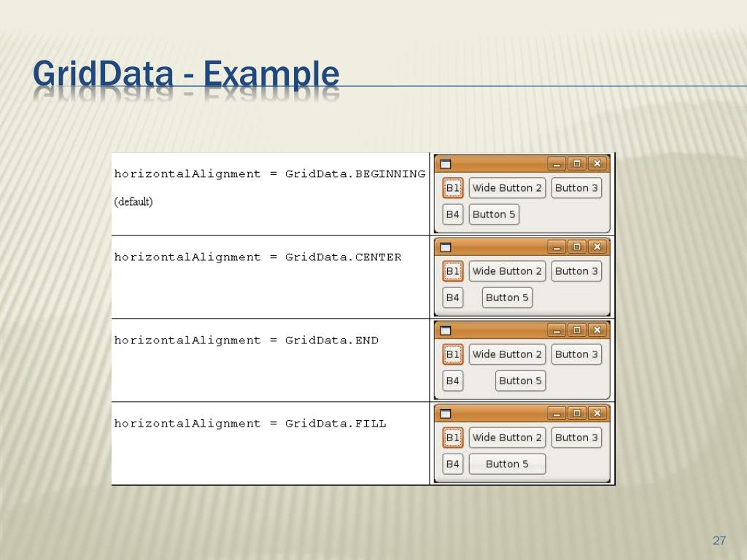Maximize the CENTER example window
Screen dimensions: 747x560
tap(577, 247)
